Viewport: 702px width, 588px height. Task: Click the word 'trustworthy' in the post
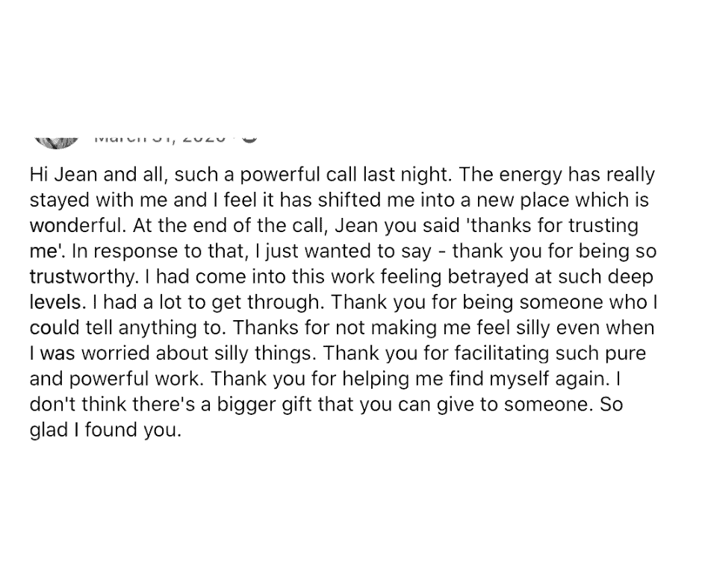tap(82, 277)
